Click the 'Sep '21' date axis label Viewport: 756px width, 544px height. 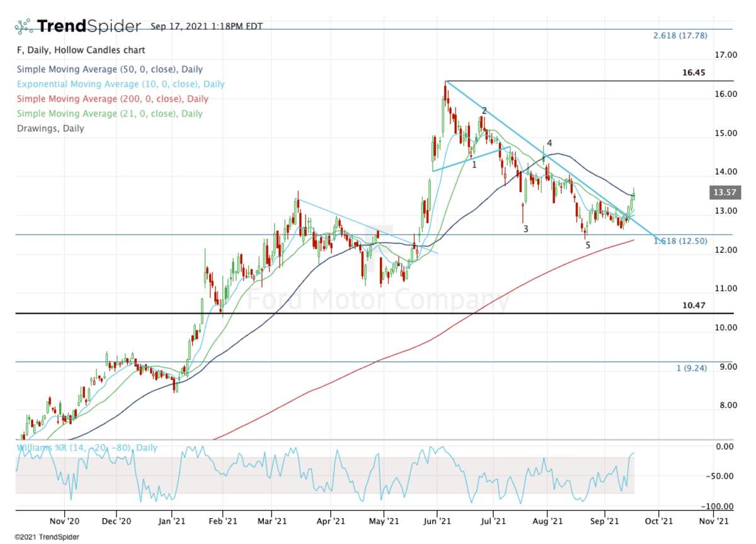click(x=605, y=522)
